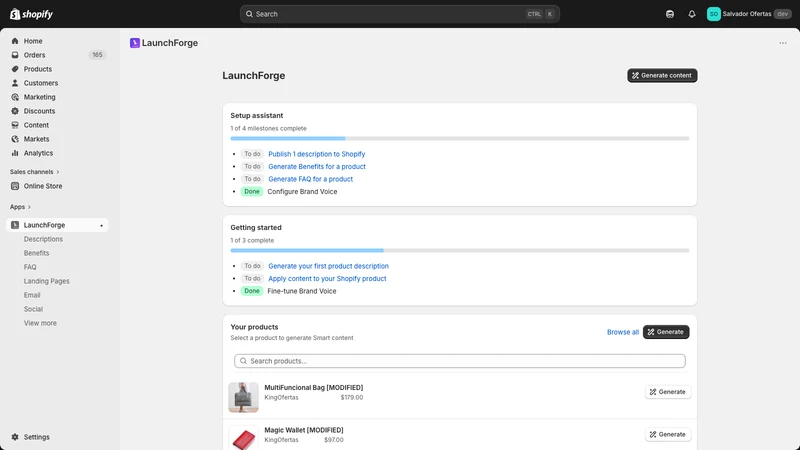Click the top Search bar
The image size is (800, 450).
pyautogui.click(x=399, y=14)
